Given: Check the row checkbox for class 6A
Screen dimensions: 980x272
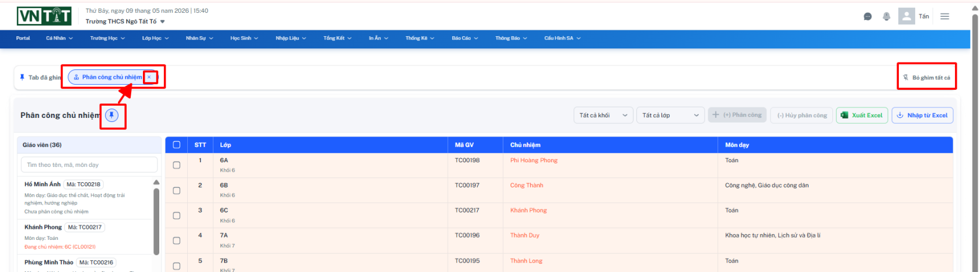Looking at the screenshot, I should pos(177,165).
